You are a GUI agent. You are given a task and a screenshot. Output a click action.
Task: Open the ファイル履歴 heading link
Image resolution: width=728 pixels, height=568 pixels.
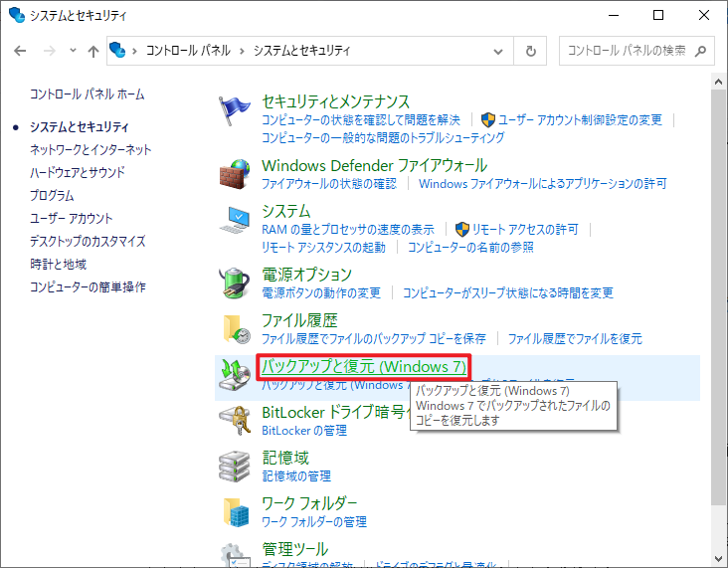299,320
